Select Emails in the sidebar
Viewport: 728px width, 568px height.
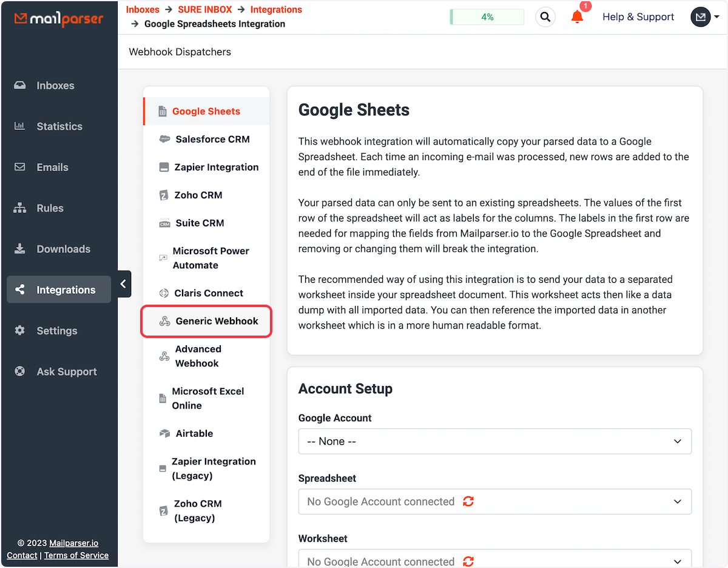pos(59,167)
